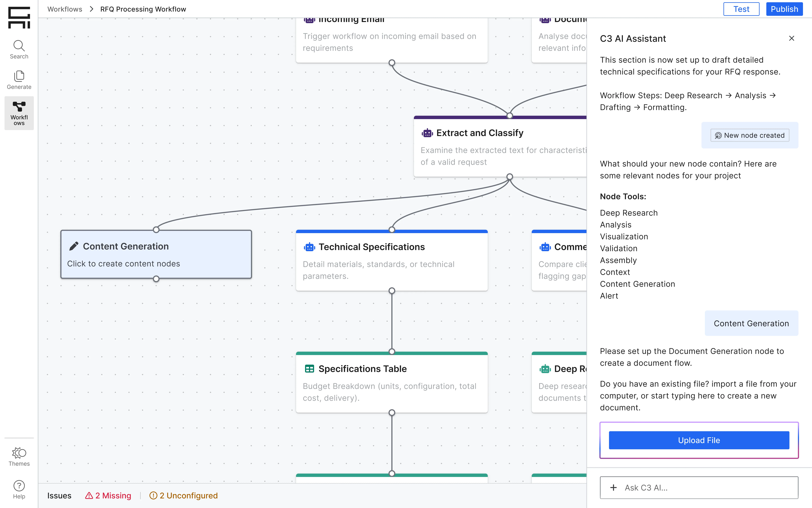Click the bottom connector of Incoming Email node
This screenshot has height=508, width=812.
coord(392,63)
